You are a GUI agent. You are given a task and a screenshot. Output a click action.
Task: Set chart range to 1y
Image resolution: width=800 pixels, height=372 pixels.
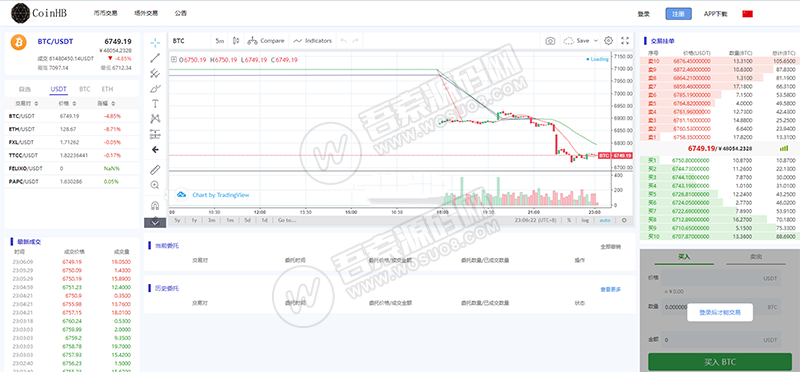pos(194,220)
